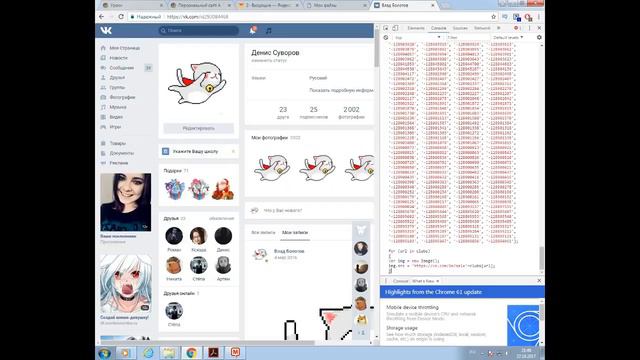
Task: Open Группы in the VK sidebar
Action: point(117,87)
